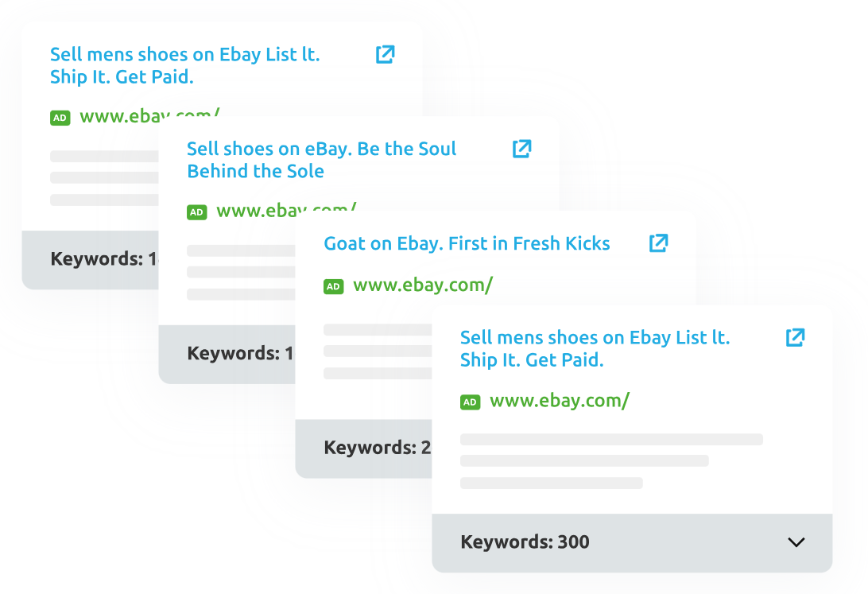The width and height of the screenshot is (868, 594).
Task: Visit www.ebay.com/ URL on Goat on Ebay card
Action: (x=423, y=285)
